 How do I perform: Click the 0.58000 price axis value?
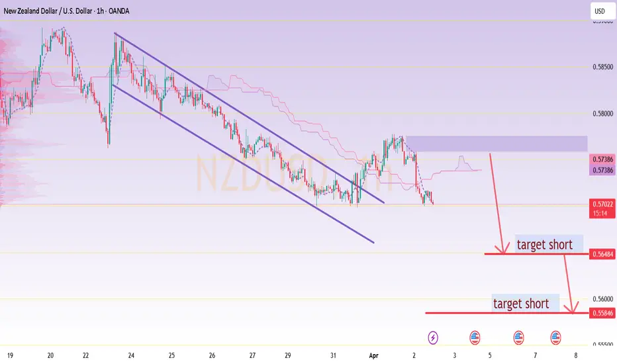click(603, 113)
